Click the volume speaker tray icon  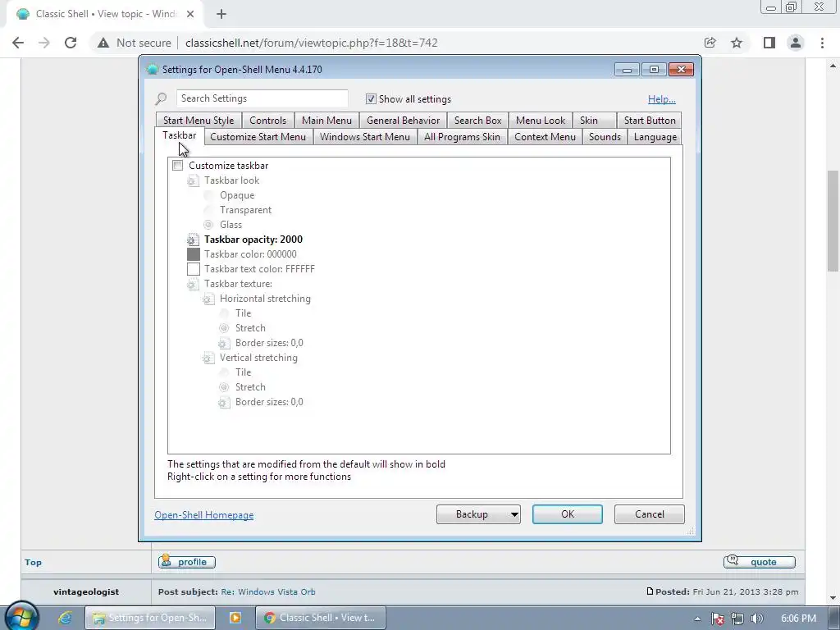pyautogui.click(x=757, y=619)
